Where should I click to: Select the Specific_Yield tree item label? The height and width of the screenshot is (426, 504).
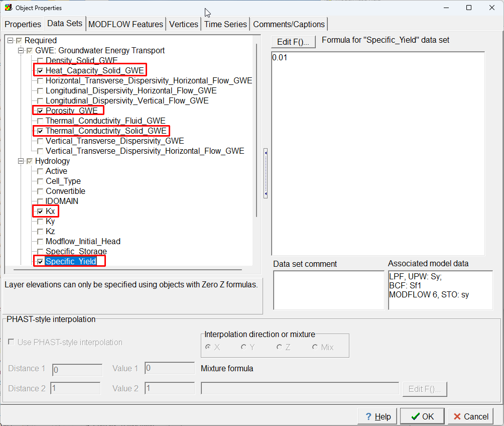71,261
